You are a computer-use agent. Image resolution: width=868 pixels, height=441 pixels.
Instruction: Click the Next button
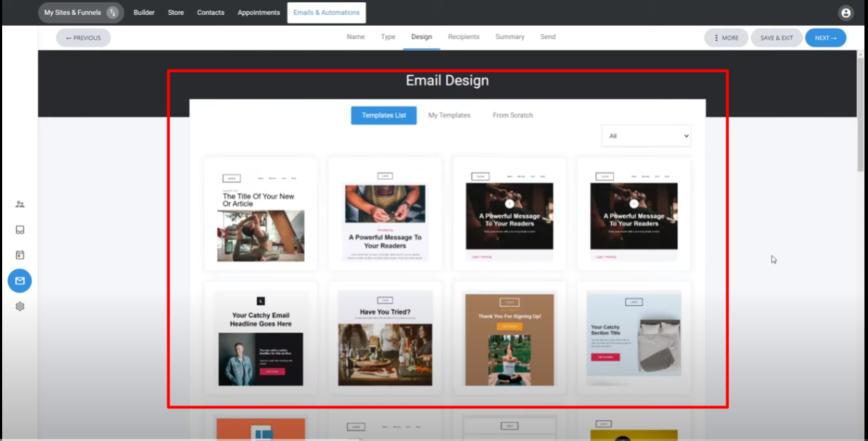point(826,38)
